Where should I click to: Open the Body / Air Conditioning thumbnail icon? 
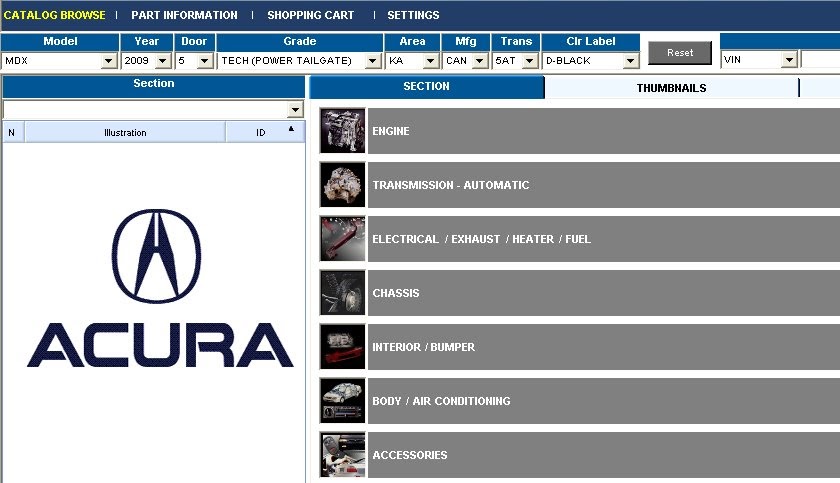(x=342, y=401)
